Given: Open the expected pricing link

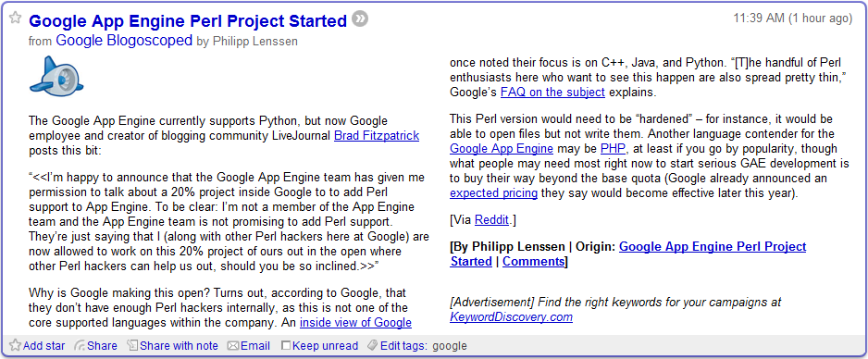Looking at the screenshot, I should click(494, 193).
